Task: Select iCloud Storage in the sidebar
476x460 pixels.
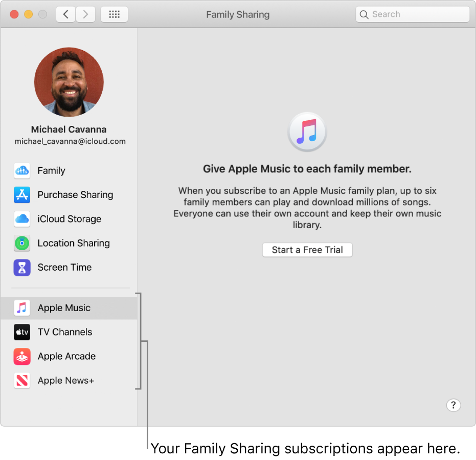Action: point(69,219)
